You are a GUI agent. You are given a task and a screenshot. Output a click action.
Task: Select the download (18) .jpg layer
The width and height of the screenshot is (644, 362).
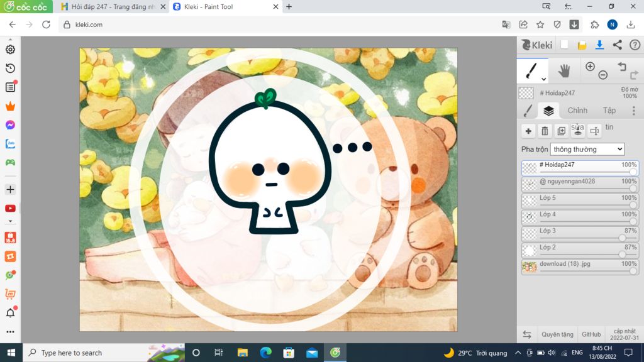click(x=580, y=266)
